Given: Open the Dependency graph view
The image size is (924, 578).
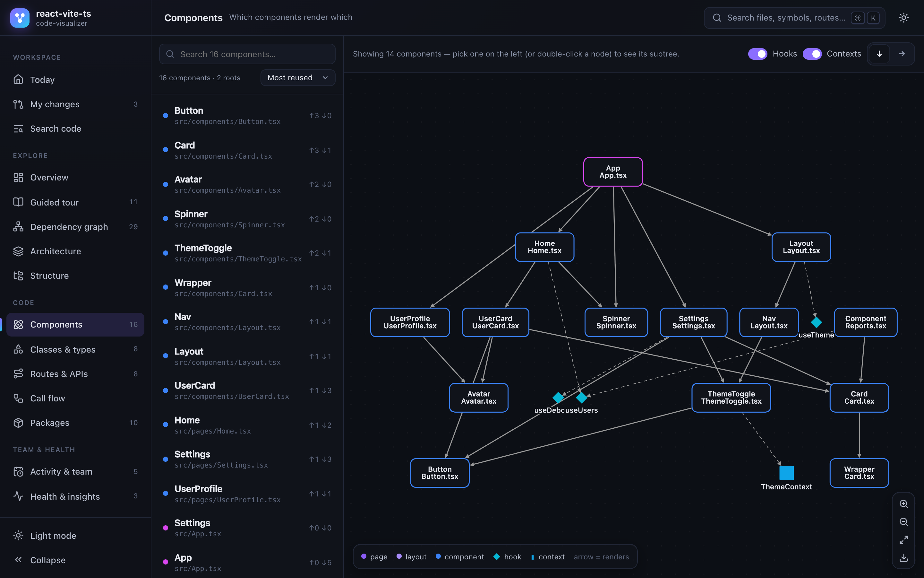Looking at the screenshot, I should (x=76, y=227).
